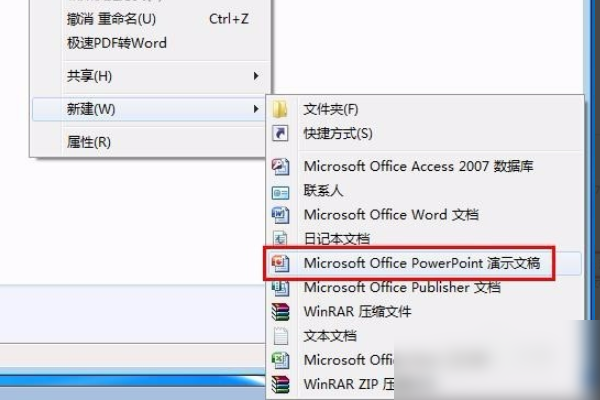
Task: Open the 新建(W) submenu
Action: pyautogui.click(x=149, y=109)
